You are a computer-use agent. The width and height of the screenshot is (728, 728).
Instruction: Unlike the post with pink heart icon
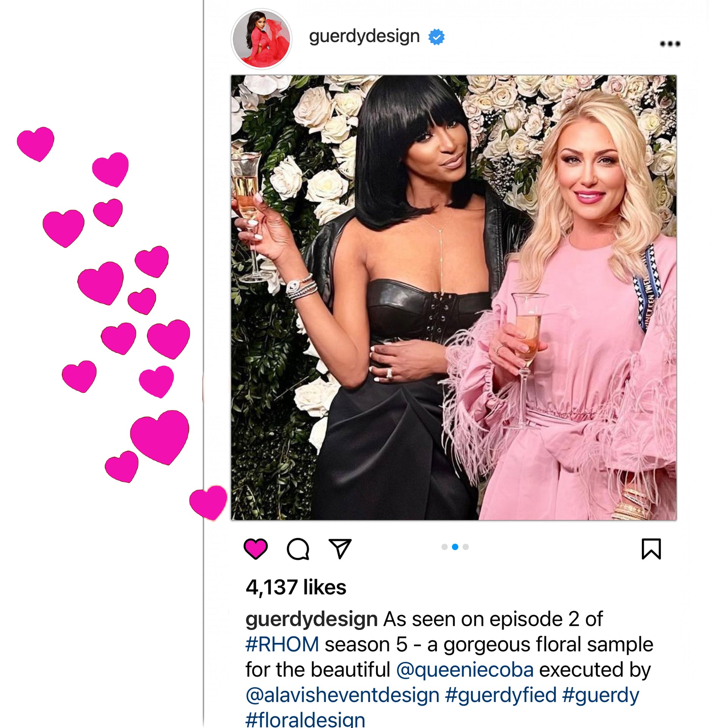pos(256,549)
